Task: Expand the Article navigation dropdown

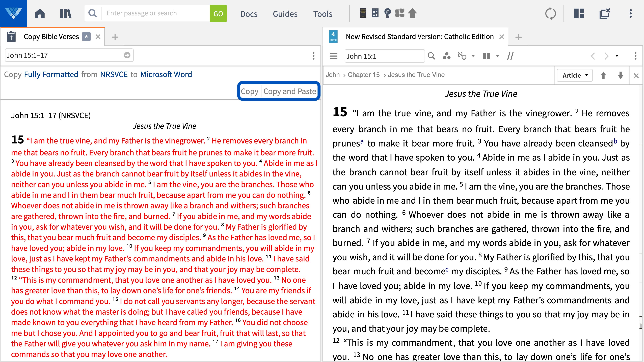Action: click(x=575, y=75)
